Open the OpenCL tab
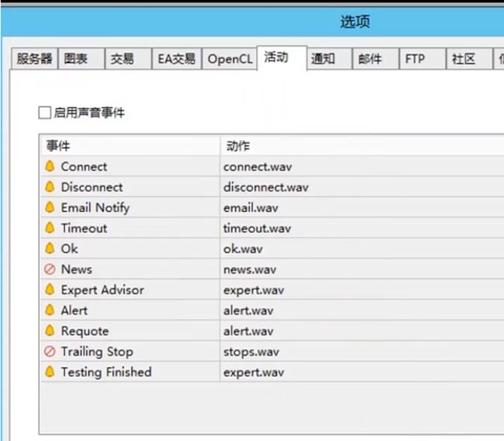Viewport: 504px width, 441px height. pyautogui.click(x=230, y=59)
